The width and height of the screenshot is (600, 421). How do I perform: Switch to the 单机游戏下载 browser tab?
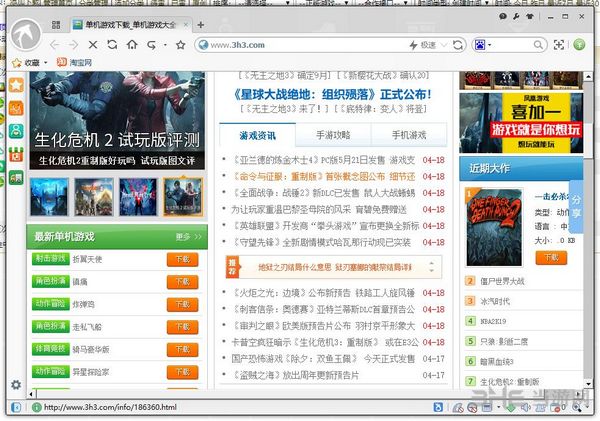coord(130,25)
